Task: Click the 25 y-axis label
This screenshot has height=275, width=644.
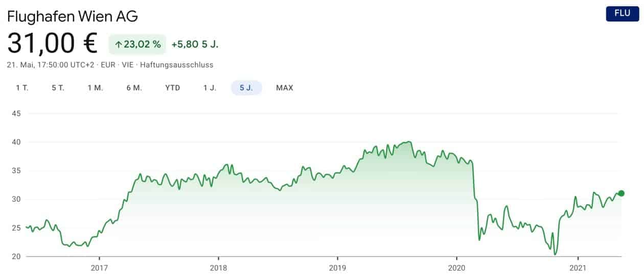Action: (16, 228)
